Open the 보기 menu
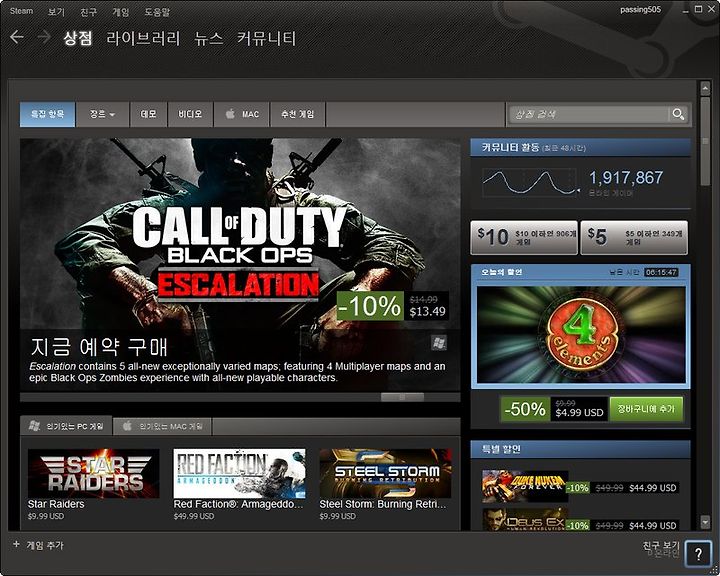Viewport: 720px width, 576px height. coord(56,12)
